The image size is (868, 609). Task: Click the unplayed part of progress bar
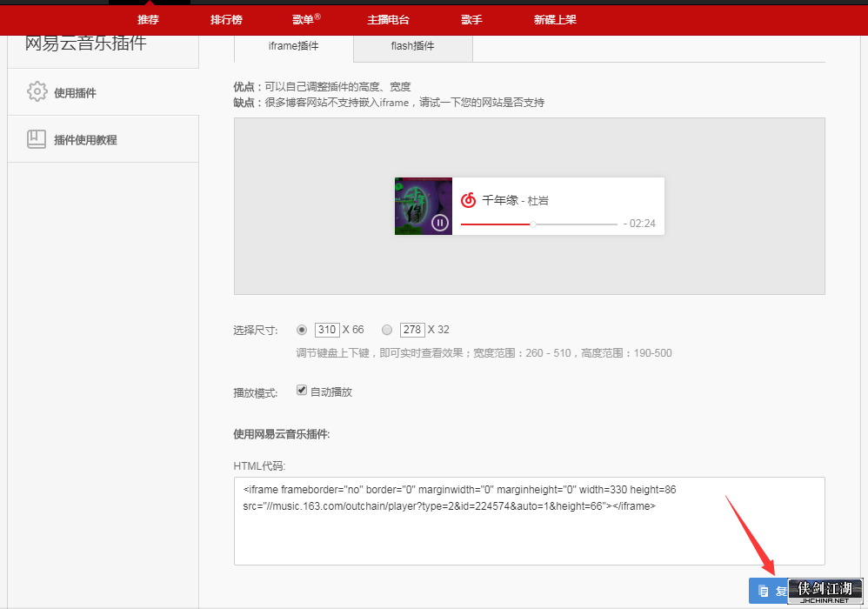(x=577, y=224)
